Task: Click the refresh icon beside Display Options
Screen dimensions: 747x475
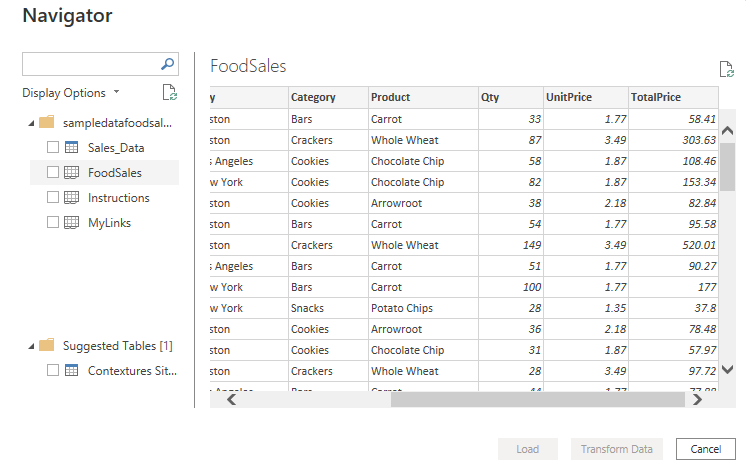Action: (170, 93)
